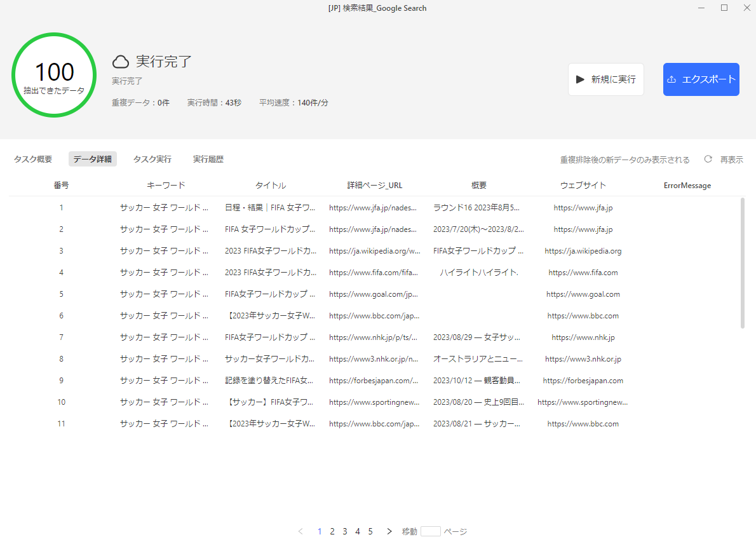Click the https://forbesjapan.com website cell

[583, 381]
